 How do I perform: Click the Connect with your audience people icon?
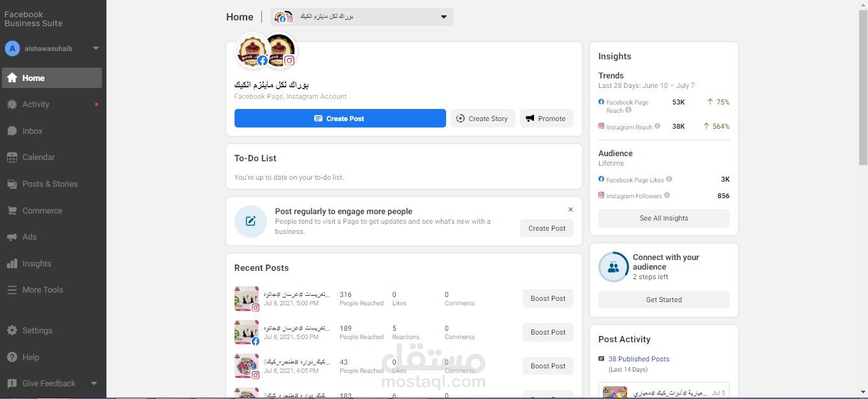(614, 267)
